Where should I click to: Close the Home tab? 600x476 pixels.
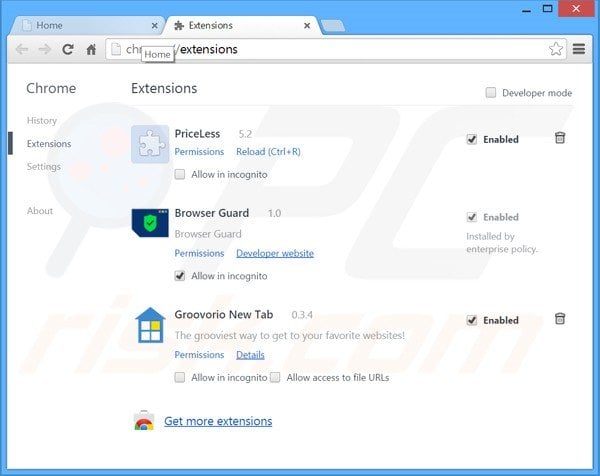tap(155, 26)
